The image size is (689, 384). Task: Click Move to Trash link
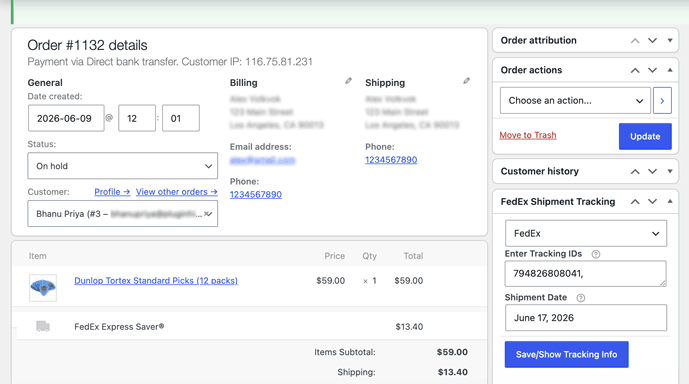point(528,135)
